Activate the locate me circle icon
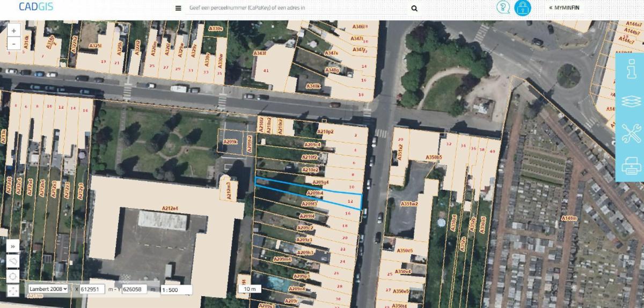The height and width of the screenshot is (308, 644). click(13, 276)
